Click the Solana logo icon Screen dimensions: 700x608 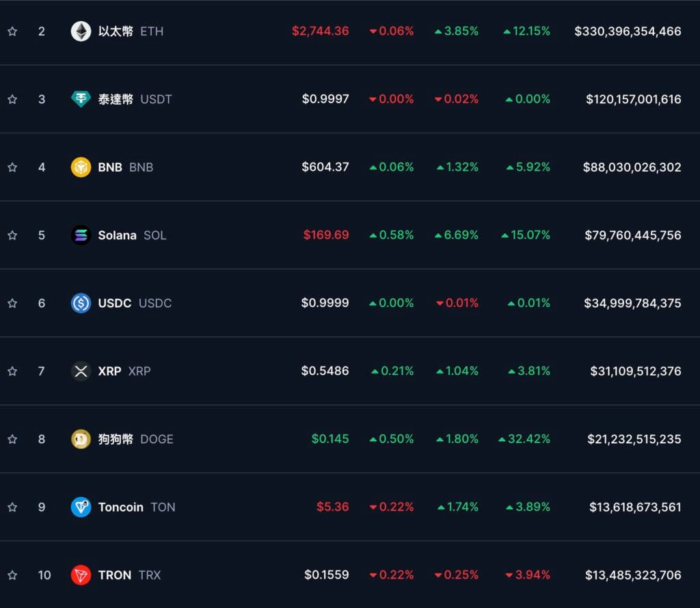[x=81, y=235]
